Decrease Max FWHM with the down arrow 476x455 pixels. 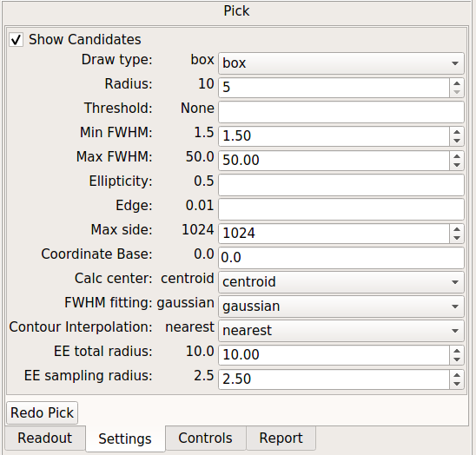coord(457,166)
